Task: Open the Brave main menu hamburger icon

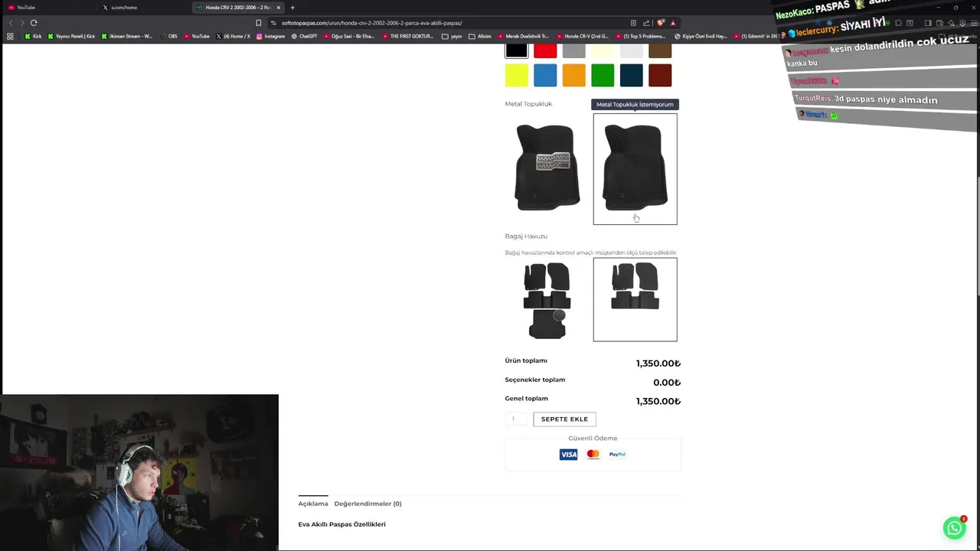Action: click(x=972, y=23)
